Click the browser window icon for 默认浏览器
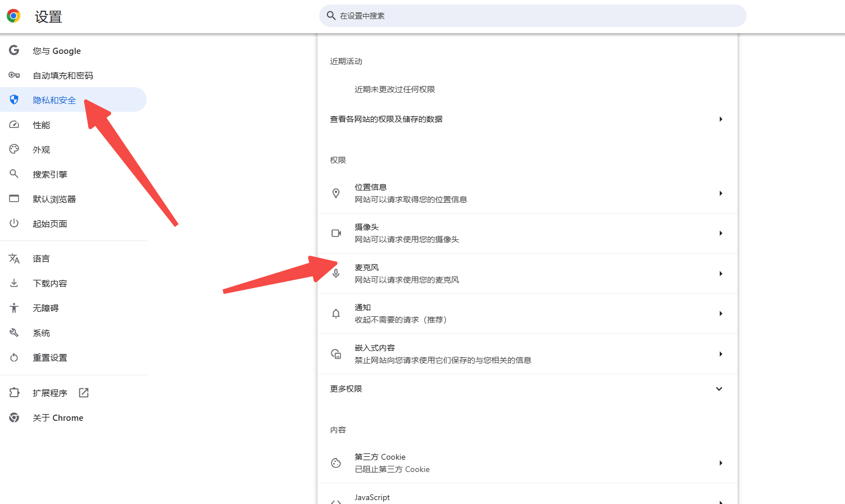This screenshot has height=504, width=845. click(x=14, y=198)
